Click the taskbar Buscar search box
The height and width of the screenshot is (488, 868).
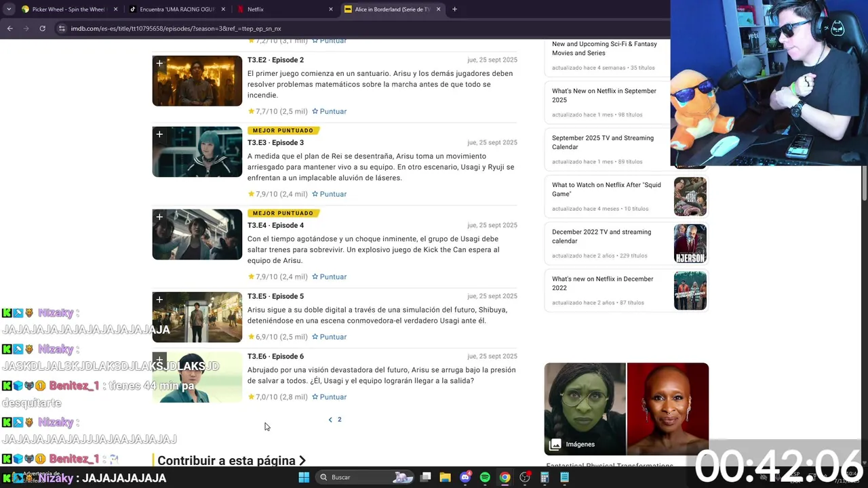(x=366, y=477)
